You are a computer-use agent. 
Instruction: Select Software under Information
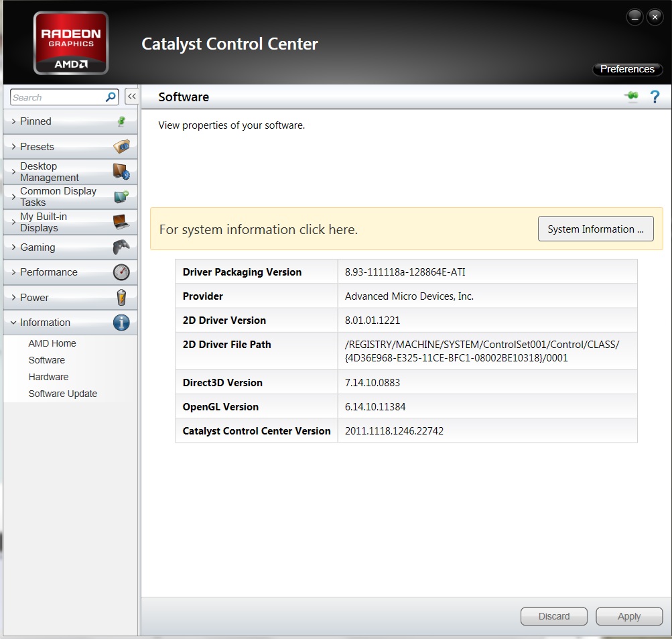click(x=47, y=360)
